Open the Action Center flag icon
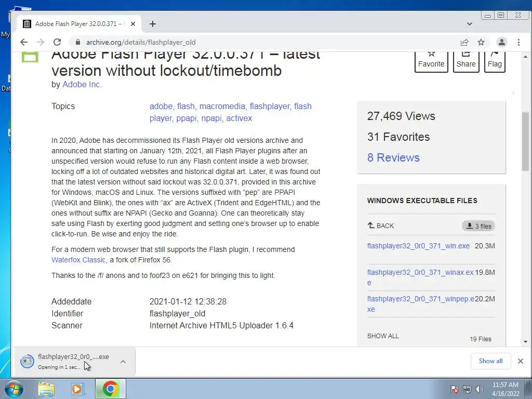This screenshot has width=532, height=399. click(x=454, y=389)
